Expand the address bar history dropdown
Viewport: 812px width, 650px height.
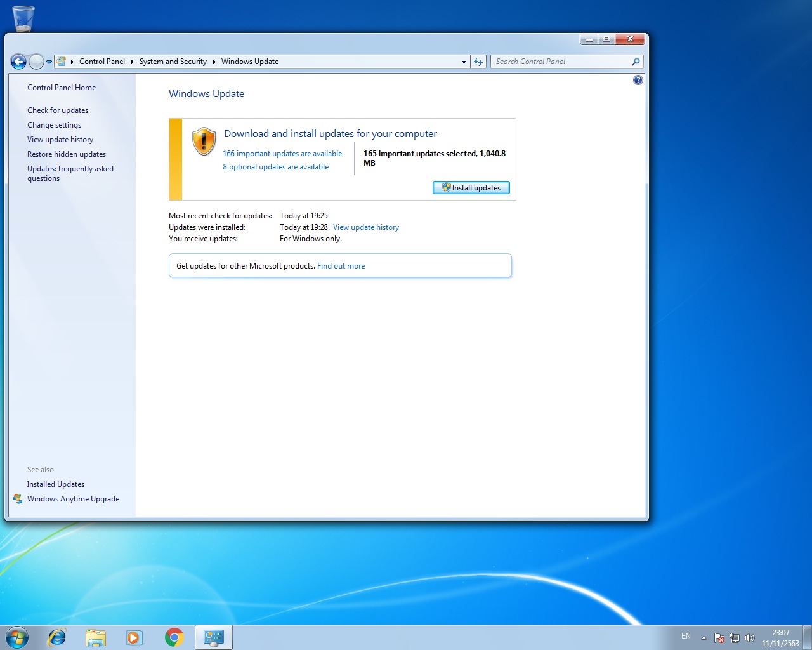(x=464, y=62)
